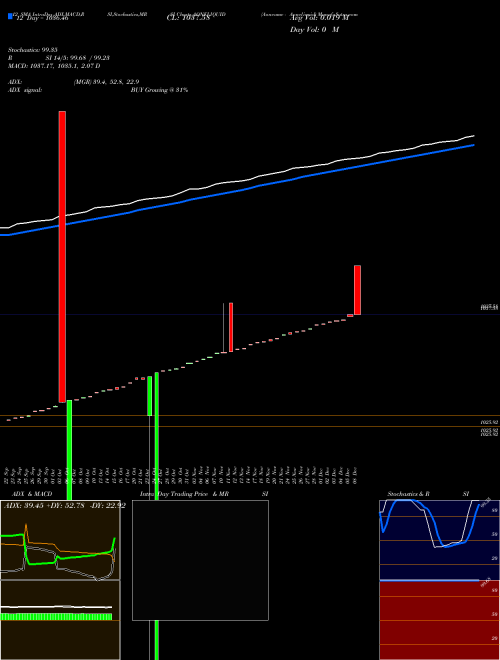
Task: Open the MACD histogram mini chart
Action: pos(60,620)
